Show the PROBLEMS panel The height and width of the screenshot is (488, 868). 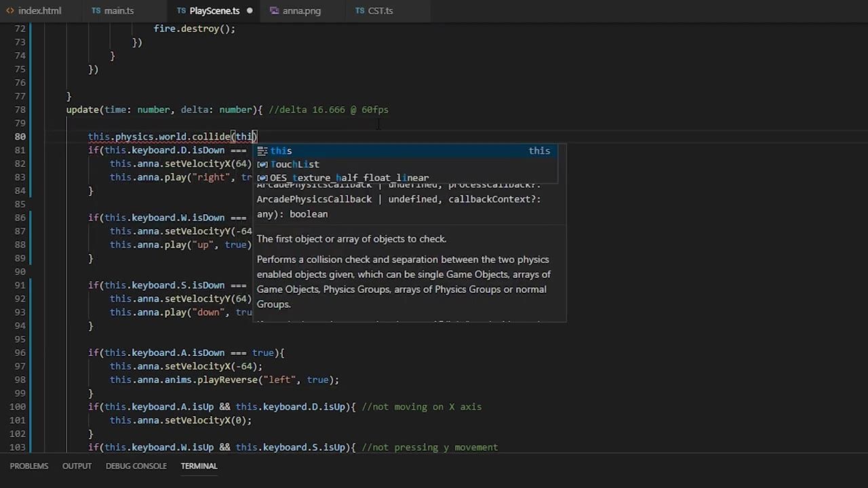29,466
